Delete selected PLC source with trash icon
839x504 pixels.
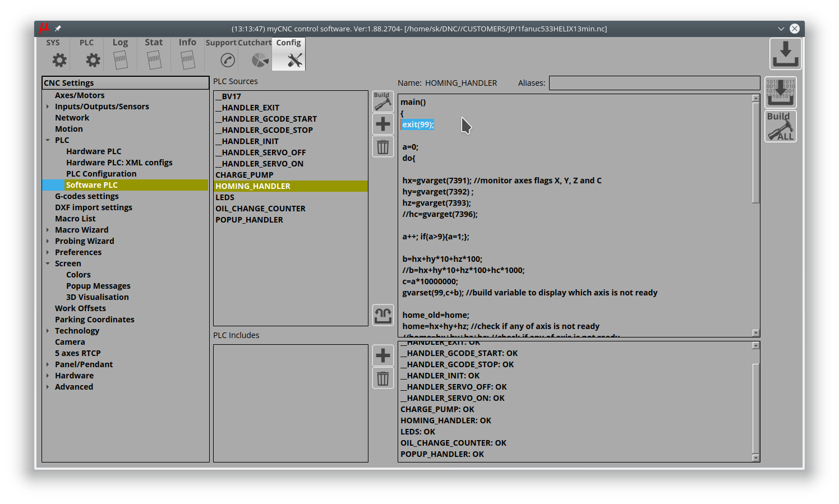(382, 147)
